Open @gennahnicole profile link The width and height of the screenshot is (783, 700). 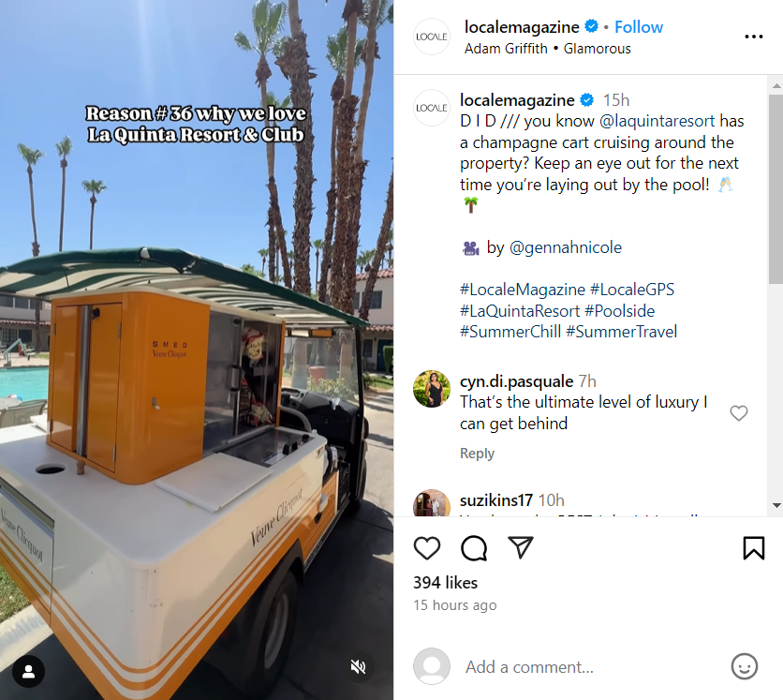[x=566, y=247]
